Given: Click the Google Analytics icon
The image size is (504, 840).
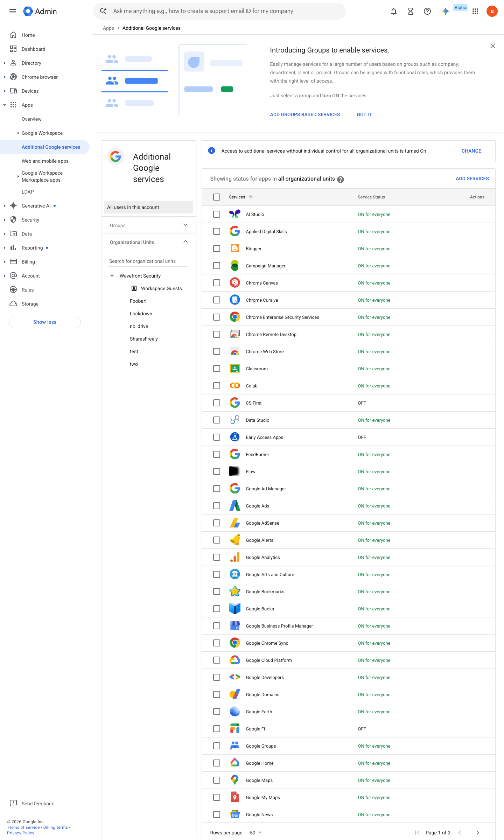Looking at the screenshot, I should tap(235, 557).
